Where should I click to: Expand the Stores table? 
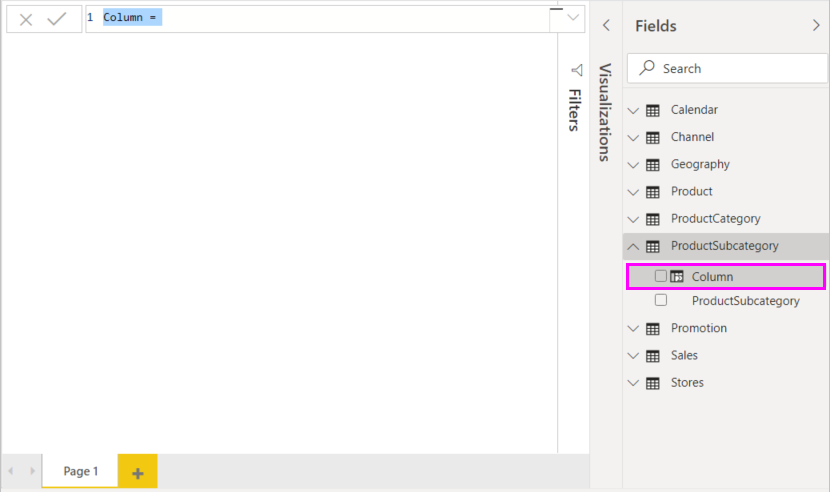[634, 383]
